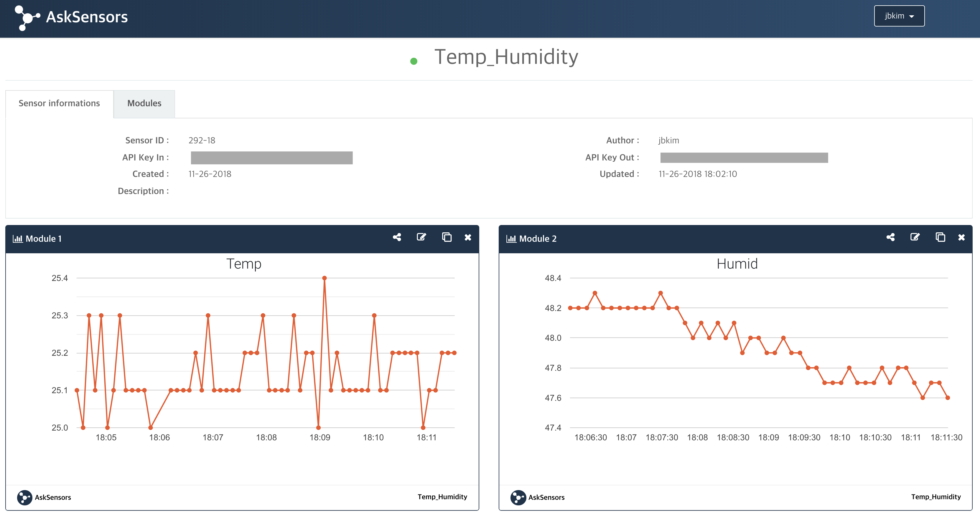Image resolution: width=980 pixels, height=526 pixels.
Task: Click the Module 2 header title
Action: pos(538,239)
